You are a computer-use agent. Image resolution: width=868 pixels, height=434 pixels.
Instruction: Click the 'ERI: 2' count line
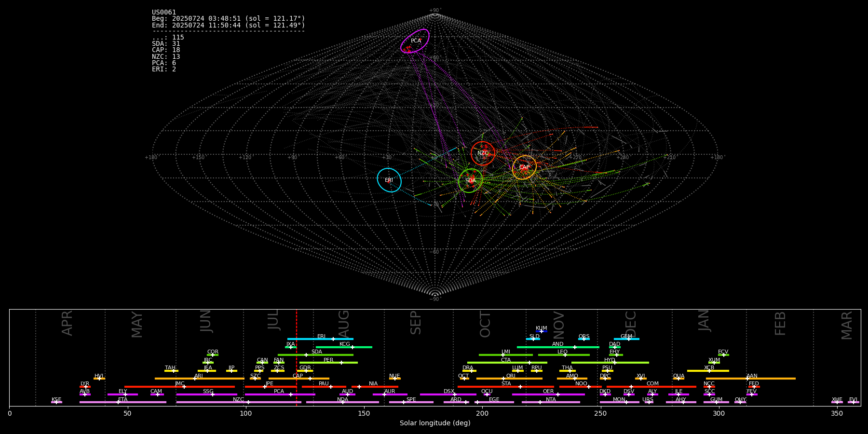(x=164, y=69)
